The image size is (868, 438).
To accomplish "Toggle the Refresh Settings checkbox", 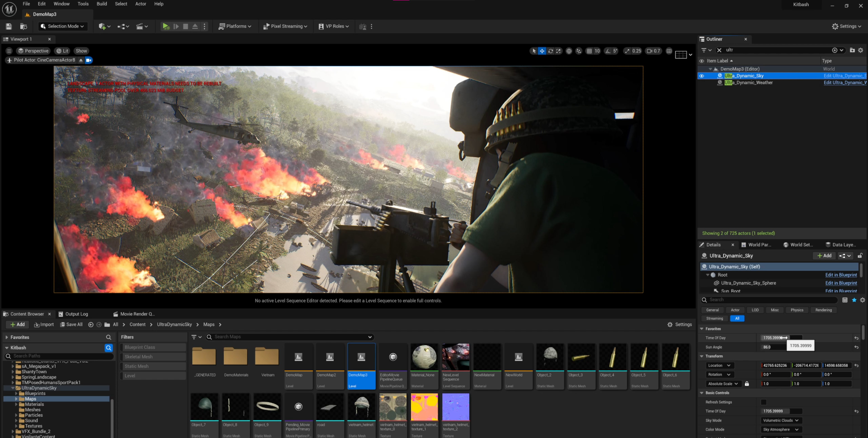I will click(764, 402).
